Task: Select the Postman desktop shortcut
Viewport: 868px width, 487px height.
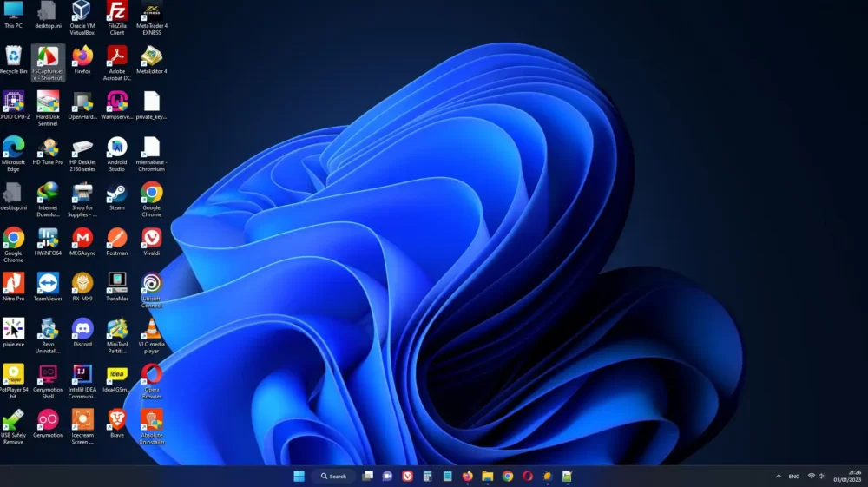Action: click(x=117, y=242)
